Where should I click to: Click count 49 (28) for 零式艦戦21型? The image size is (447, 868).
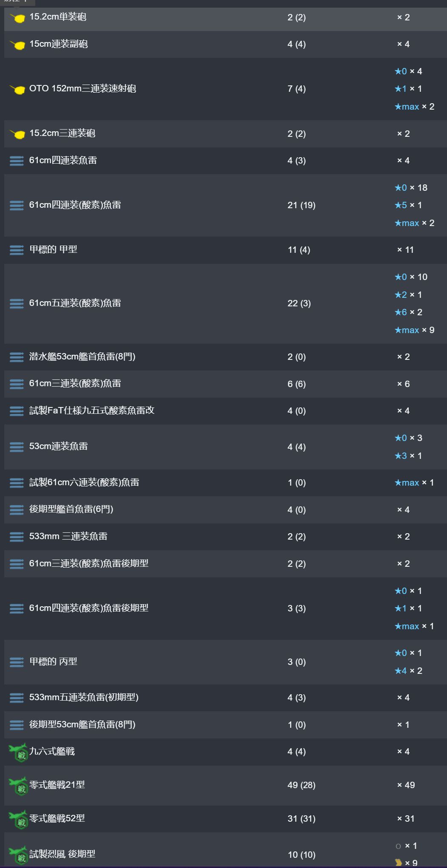coord(302,785)
